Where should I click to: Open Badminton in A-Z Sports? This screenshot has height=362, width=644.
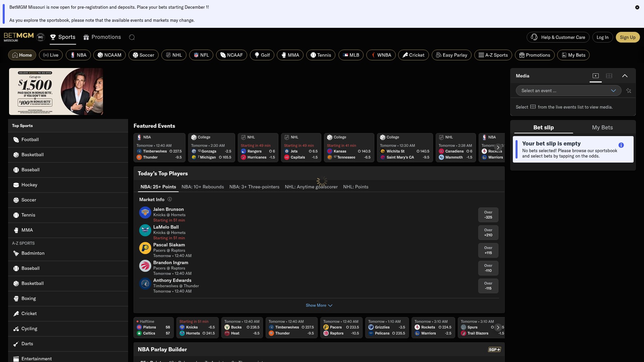point(68,253)
